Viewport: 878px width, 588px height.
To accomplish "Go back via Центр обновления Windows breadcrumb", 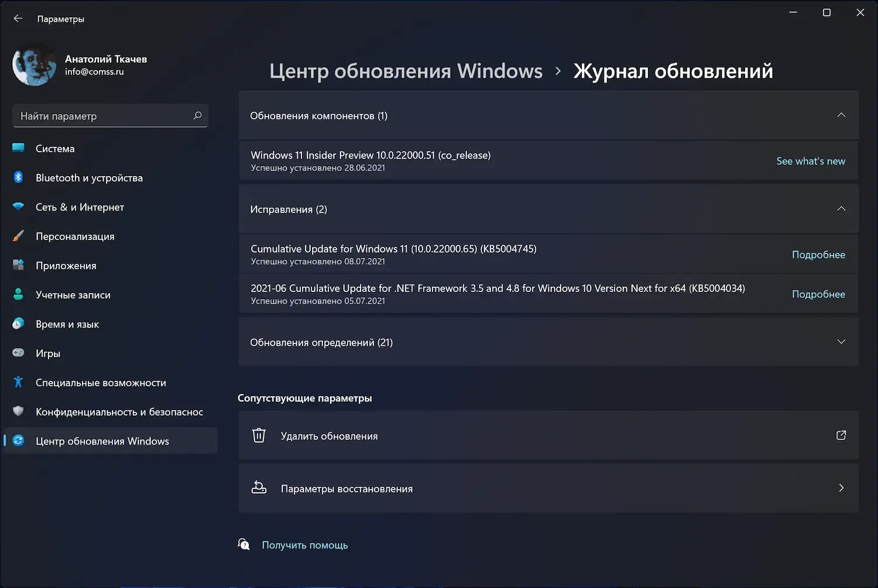I will [x=406, y=71].
